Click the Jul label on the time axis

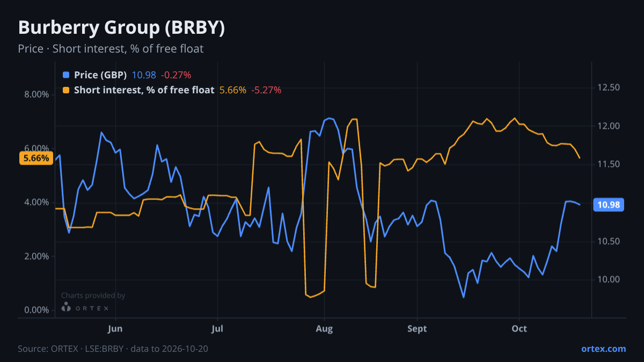217,328
